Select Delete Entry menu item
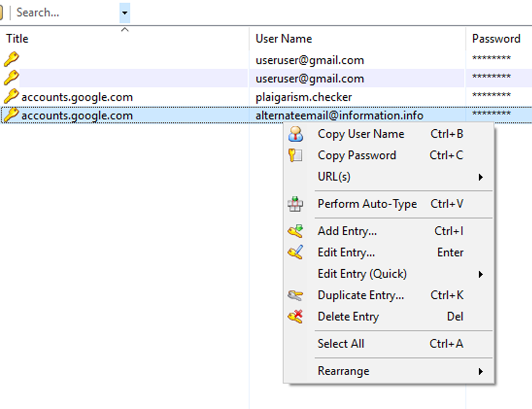This screenshot has height=409, width=532. pyautogui.click(x=389, y=317)
